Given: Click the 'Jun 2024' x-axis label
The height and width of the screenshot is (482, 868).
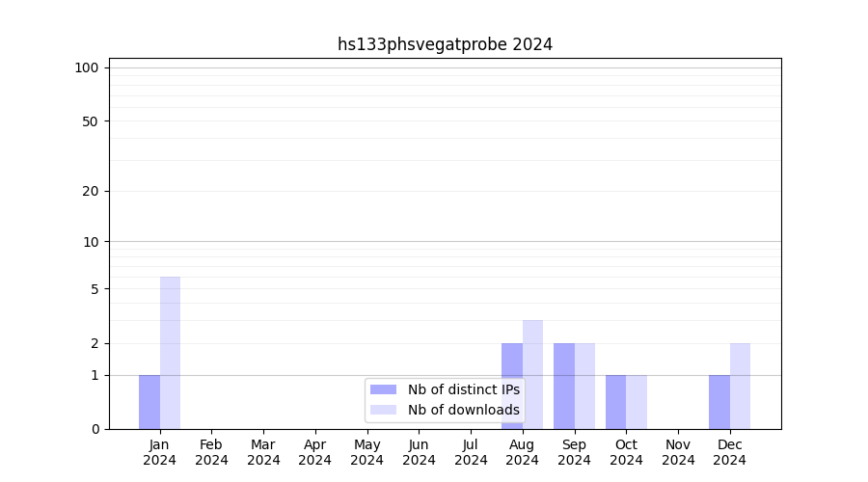Looking at the screenshot, I should click(x=419, y=452).
